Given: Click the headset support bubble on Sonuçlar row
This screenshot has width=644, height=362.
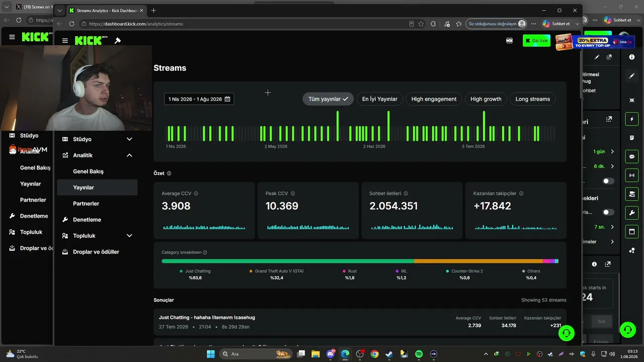Looking at the screenshot, I should [x=567, y=333].
